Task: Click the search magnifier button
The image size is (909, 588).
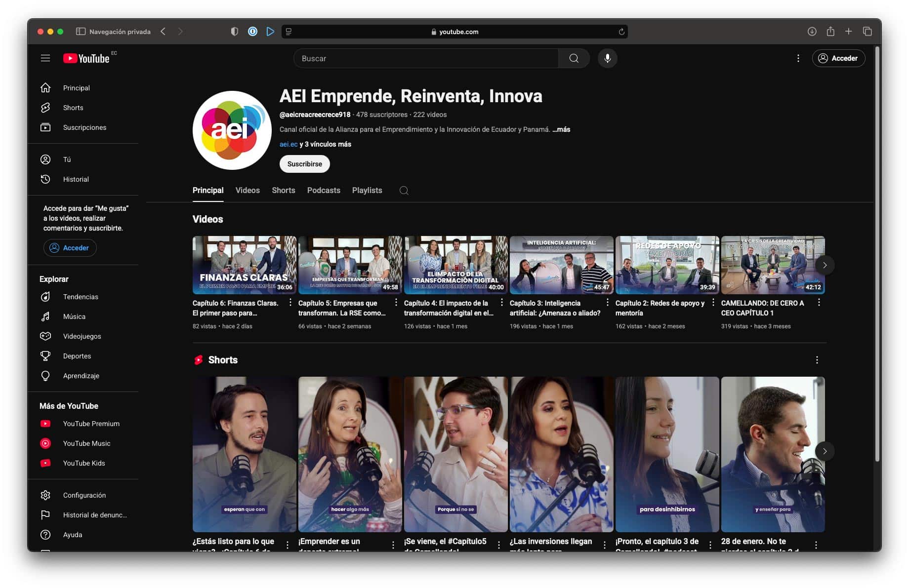Action: [574, 58]
